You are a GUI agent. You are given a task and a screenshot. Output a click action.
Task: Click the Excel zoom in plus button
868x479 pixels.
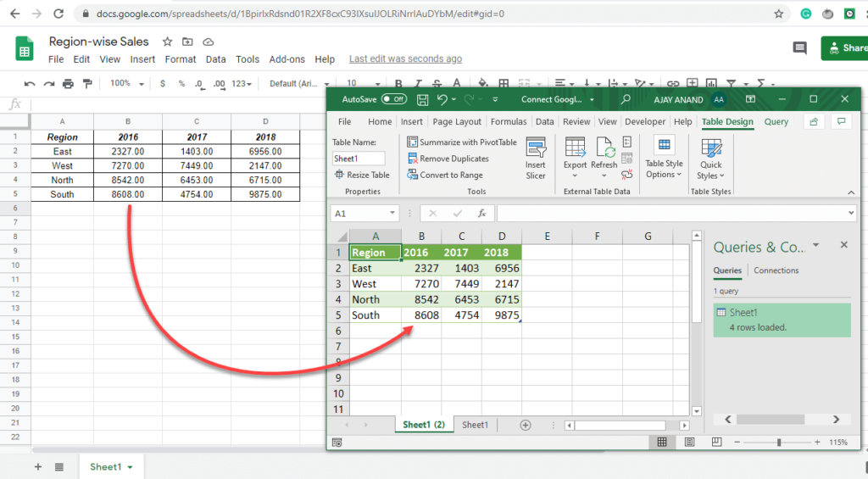817,442
